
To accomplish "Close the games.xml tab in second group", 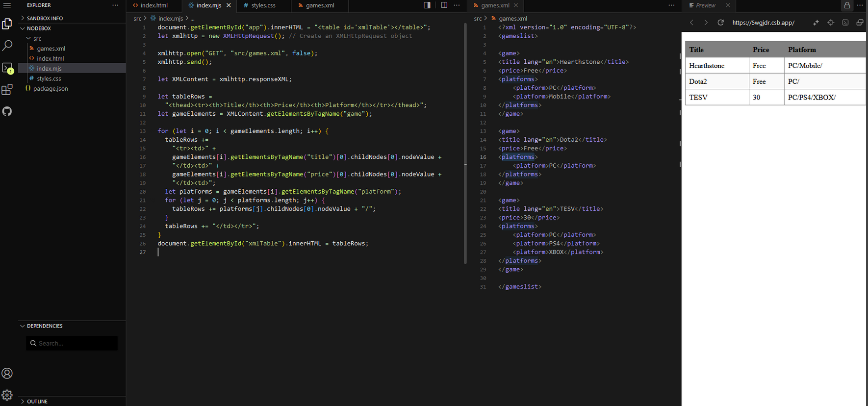I will pyautogui.click(x=516, y=5).
